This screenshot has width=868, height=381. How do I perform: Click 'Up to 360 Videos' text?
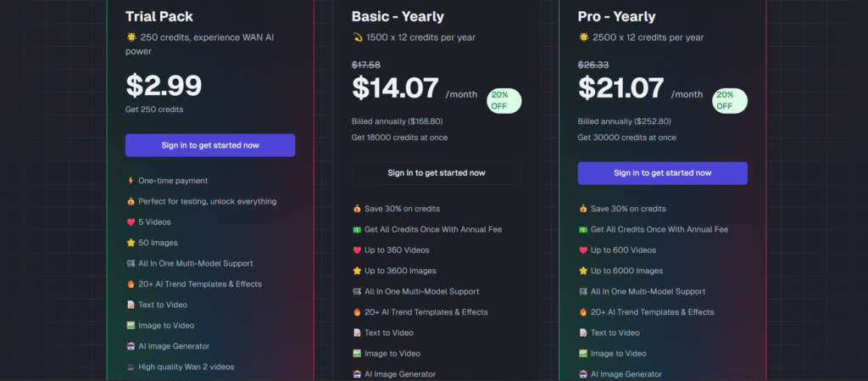click(x=397, y=250)
